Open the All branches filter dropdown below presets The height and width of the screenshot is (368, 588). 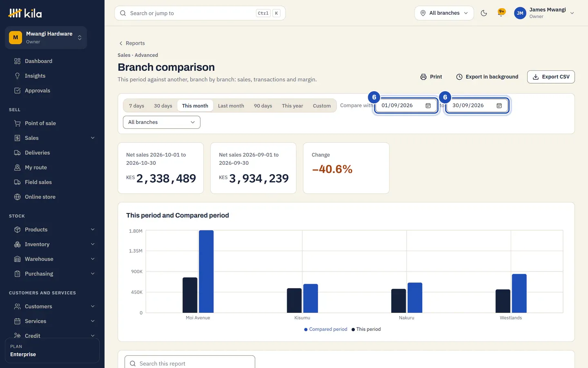(162, 122)
